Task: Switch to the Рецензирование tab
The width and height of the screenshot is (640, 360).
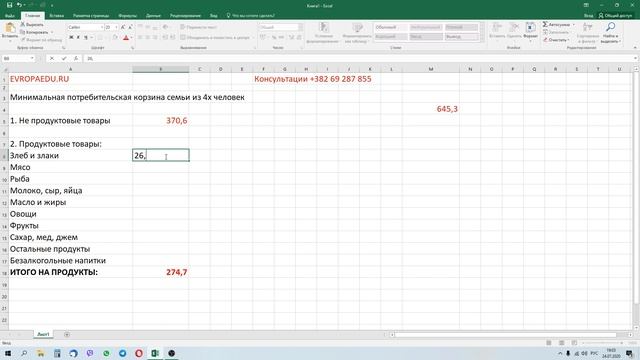Action: tap(185, 16)
